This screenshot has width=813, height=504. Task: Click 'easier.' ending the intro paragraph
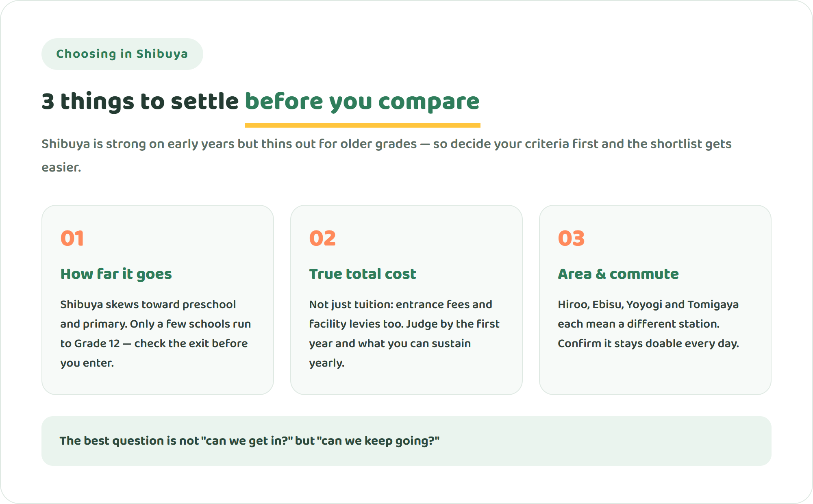61,167
